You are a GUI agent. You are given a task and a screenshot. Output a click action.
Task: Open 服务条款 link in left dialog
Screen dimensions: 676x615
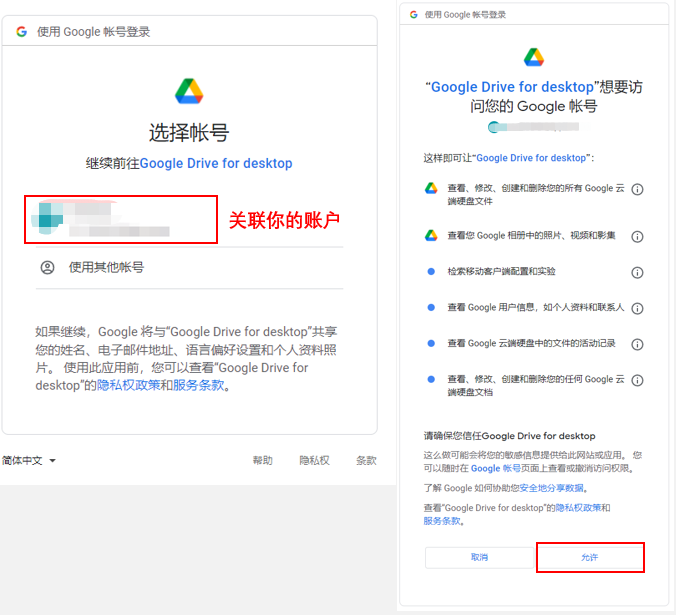coord(198,385)
